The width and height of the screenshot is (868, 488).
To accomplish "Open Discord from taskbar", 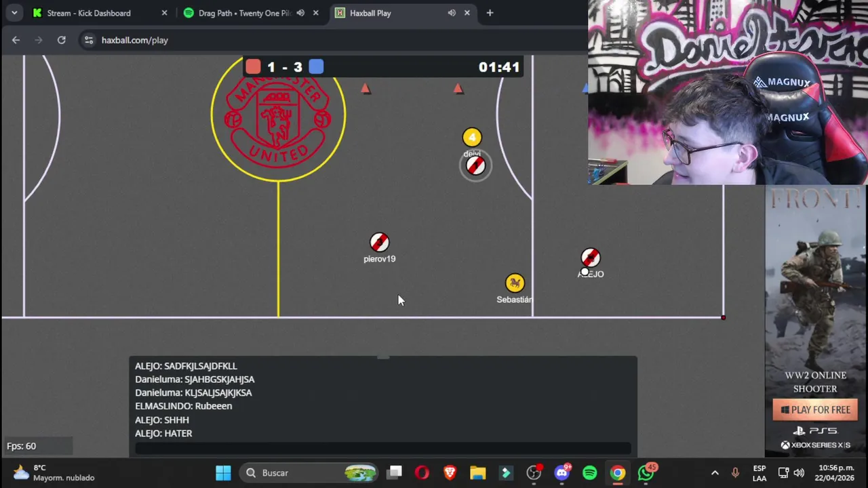I will 562,472.
